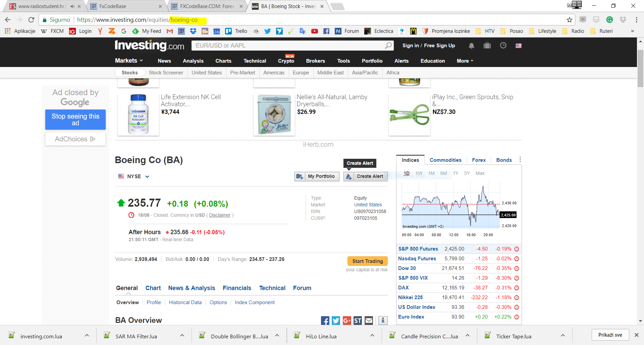Open the portfolio briefcase icon
The height and width of the screenshot is (345, 644).
[487, 46]
